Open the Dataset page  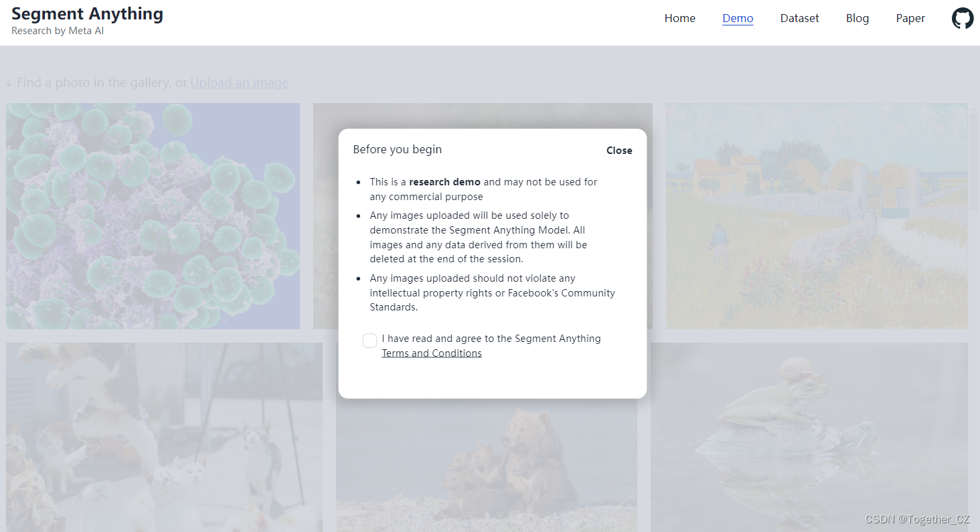click(799, 18)
